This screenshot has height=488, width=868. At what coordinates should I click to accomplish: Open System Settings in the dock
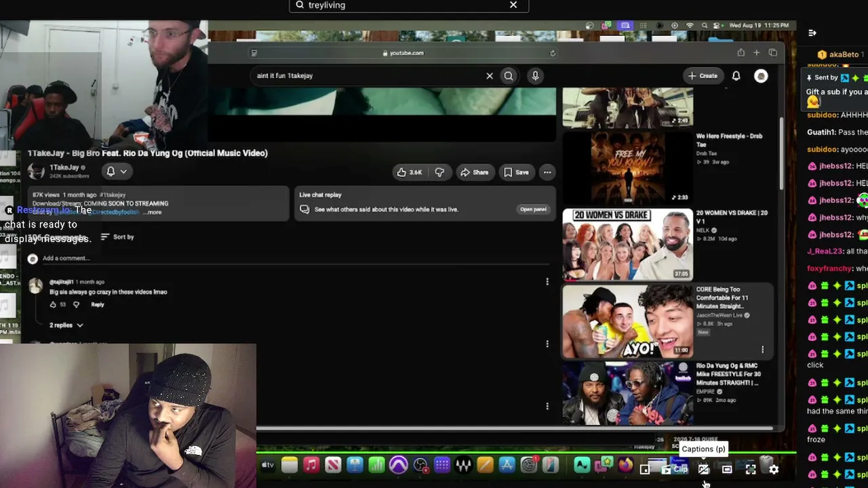pyautogui.click(x=528, y=465)
